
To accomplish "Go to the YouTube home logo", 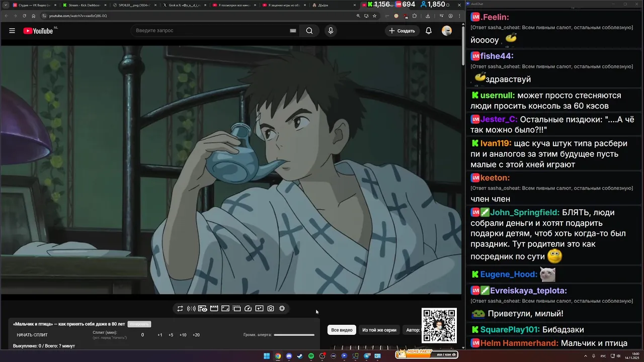I will (x=38, y=31).
